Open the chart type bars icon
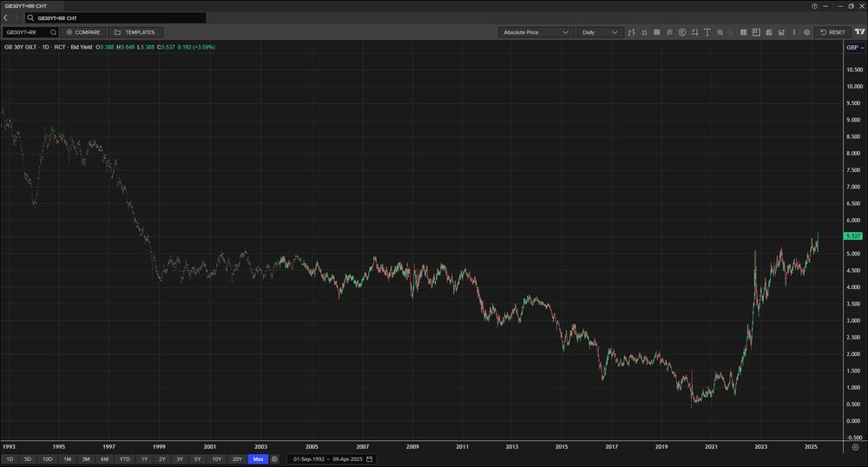This screenshot has width=868, height=467. click(631, 33)
